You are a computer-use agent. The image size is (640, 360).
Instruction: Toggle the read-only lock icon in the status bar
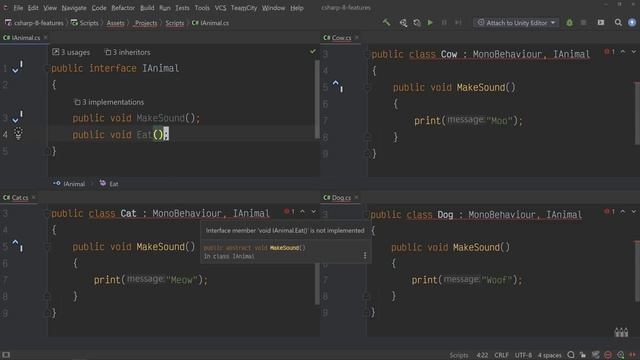(x=583, y=355)
